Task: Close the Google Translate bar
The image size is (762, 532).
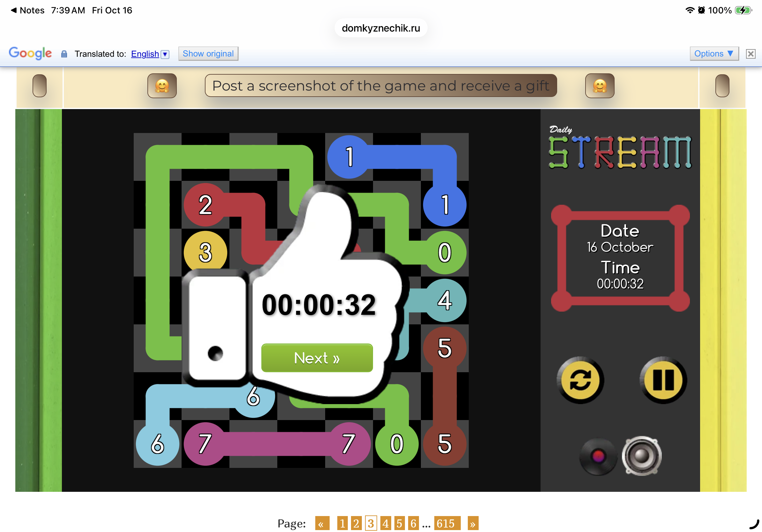Action: [x=751, y=54]
